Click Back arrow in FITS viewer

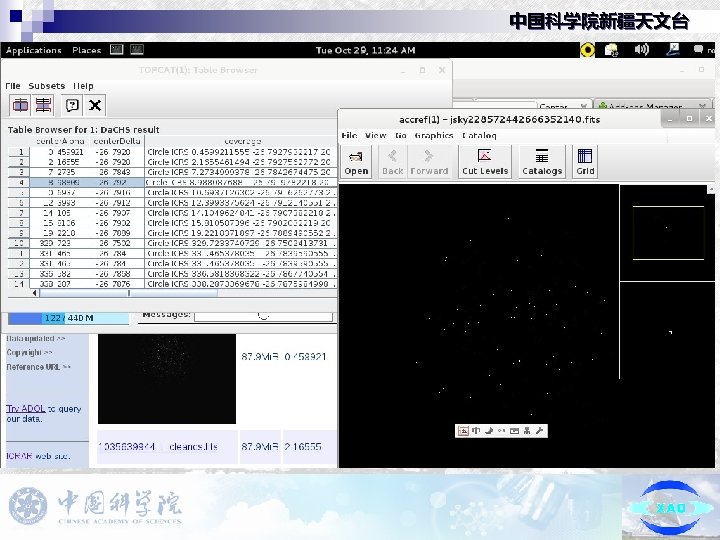point(393,162)
